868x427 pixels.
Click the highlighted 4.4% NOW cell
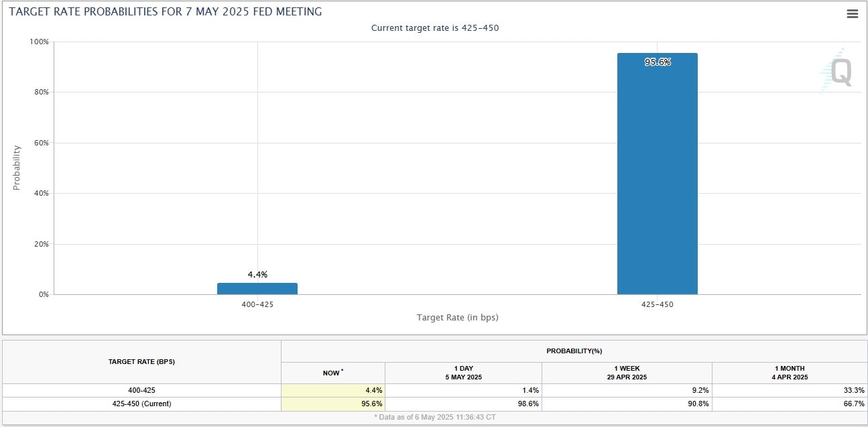click(332, 390)
